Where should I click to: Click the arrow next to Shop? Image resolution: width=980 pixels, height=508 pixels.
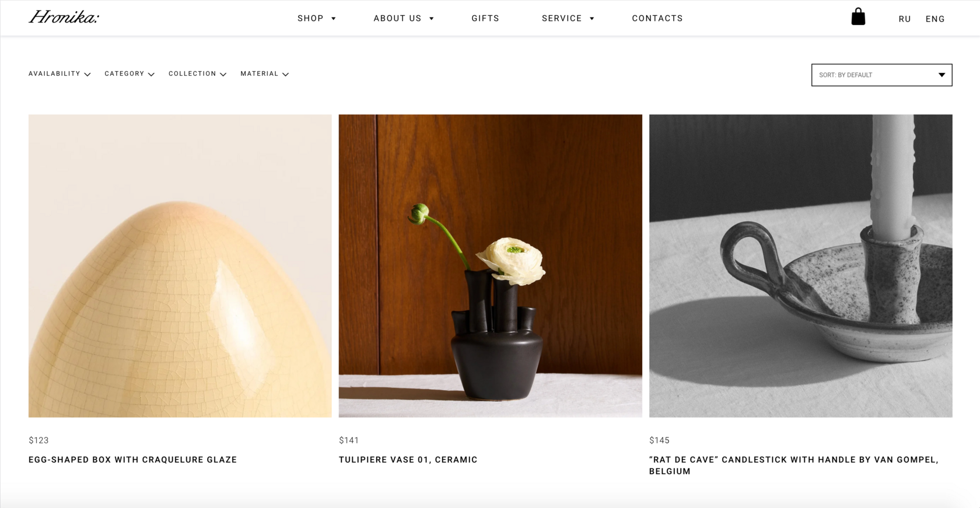point(334,19)
